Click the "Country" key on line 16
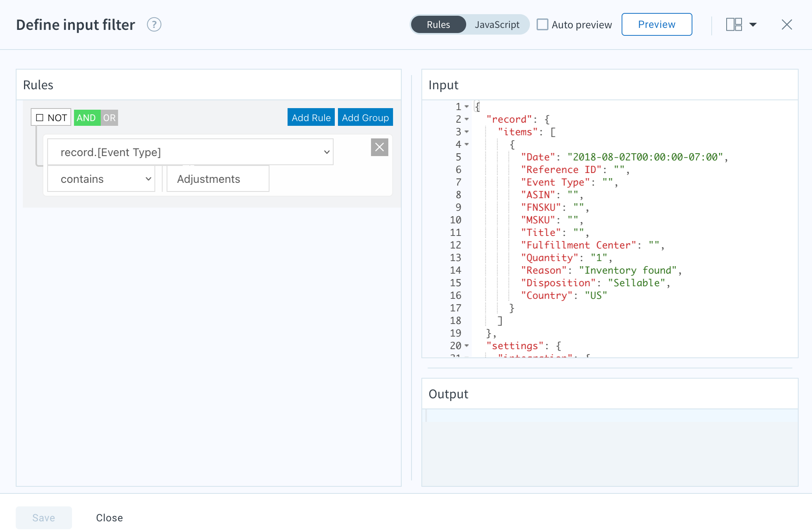Screen dimensions: 812x530 (x=546, y=296)
